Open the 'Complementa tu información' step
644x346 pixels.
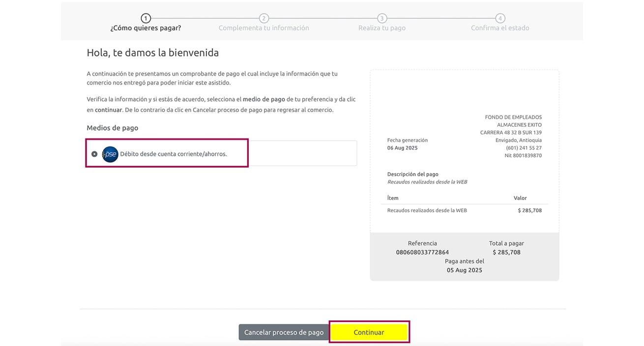click(264, 28)
